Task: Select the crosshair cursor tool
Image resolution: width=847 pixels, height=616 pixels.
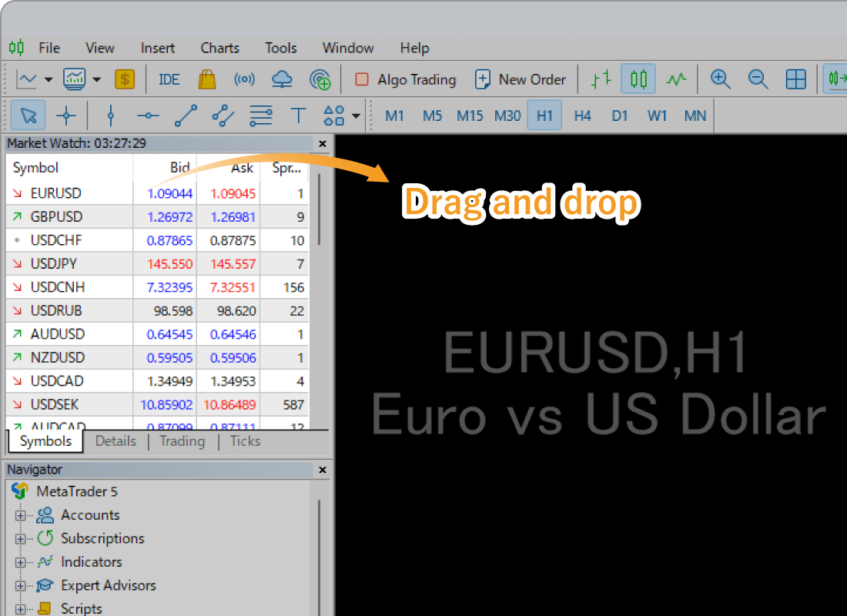Action: coord(66,116)
